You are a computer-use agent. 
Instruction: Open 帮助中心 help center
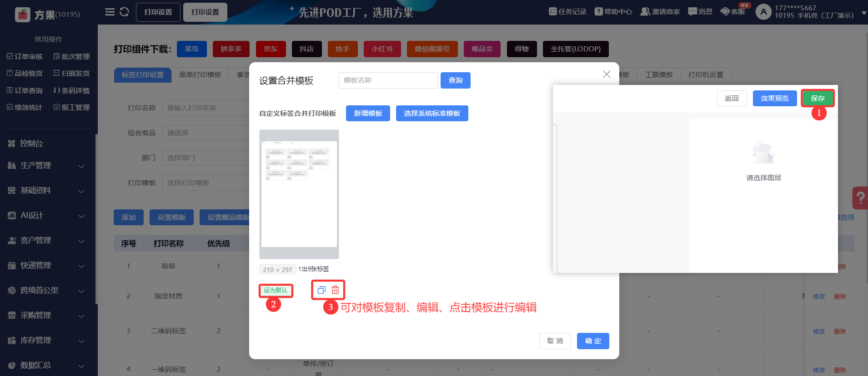tap(613, 12)
